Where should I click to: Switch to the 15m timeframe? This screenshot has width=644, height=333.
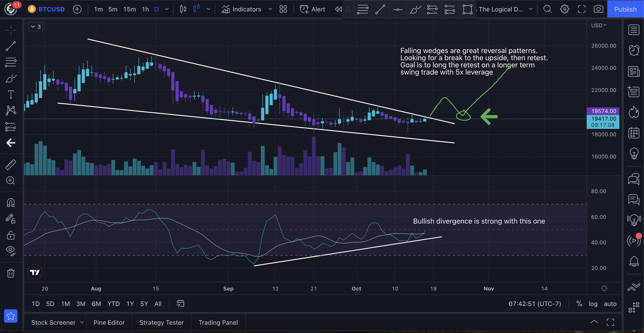[x=129, y=9]
